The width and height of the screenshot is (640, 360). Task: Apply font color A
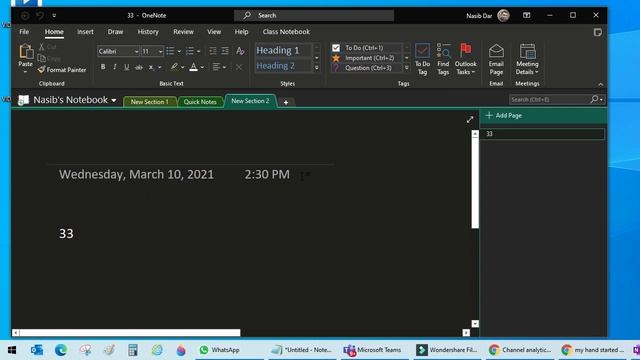(193, 67)
